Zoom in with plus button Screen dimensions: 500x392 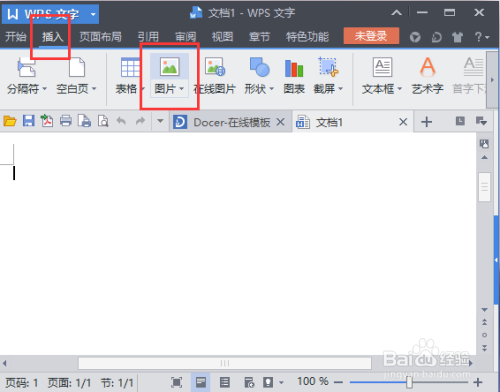[478, 382]
